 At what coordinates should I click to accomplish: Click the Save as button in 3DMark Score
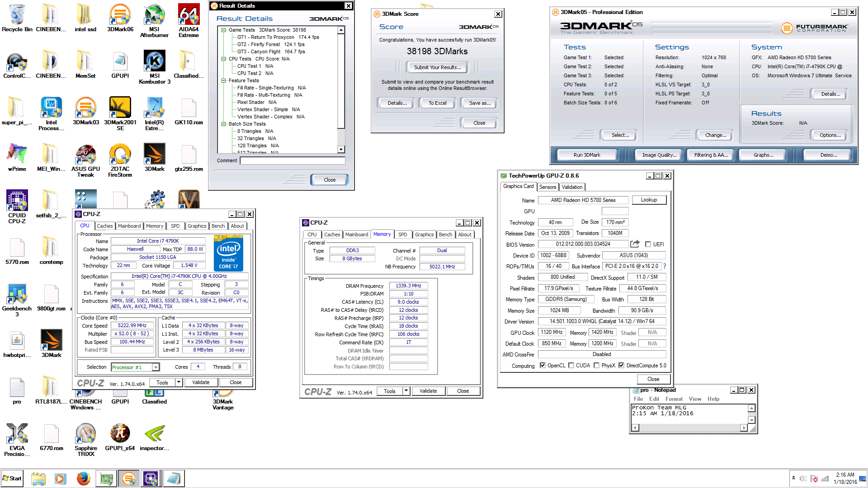tap(480, 103)
